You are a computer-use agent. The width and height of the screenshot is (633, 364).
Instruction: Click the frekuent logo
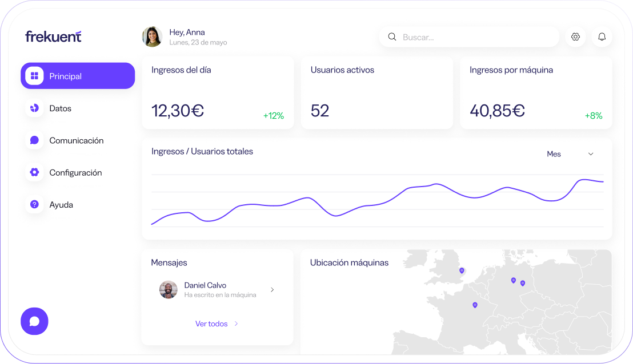(53, 37)
